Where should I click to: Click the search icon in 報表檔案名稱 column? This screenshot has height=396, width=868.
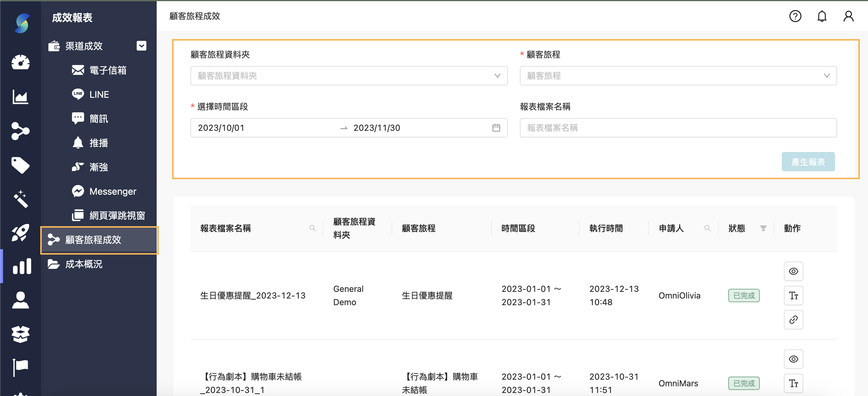[x=313, y=228]
